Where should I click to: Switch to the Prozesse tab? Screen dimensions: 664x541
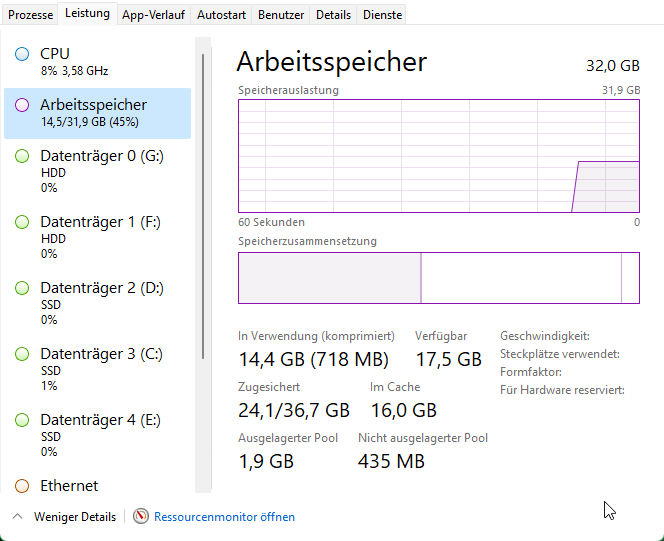point(30,15)
